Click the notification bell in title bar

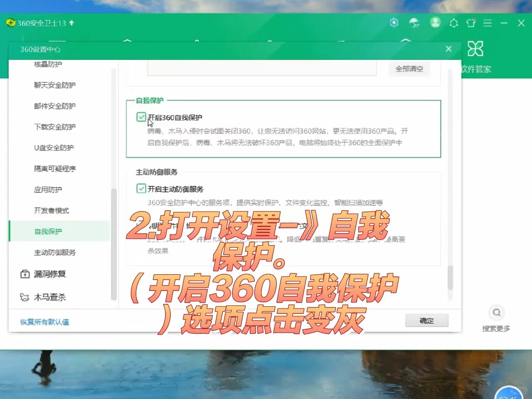(x=454, y=23)
